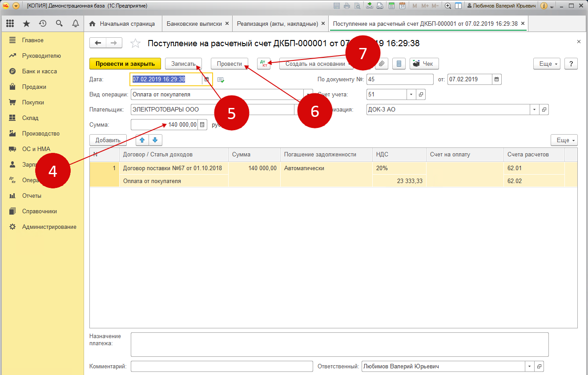The height and width of the screenshot is (375, 588).
Task: Close the Банковские выписки tab
Action: point(227,24)
